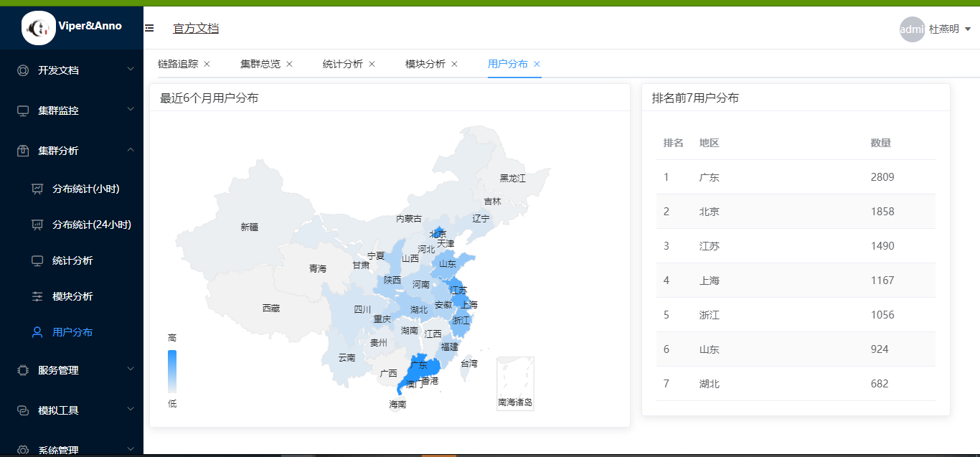Click the 用户分布 person icon in sidebar
Image resolution: width=980 pixels, height=457 pixels.
pos(37,332)
